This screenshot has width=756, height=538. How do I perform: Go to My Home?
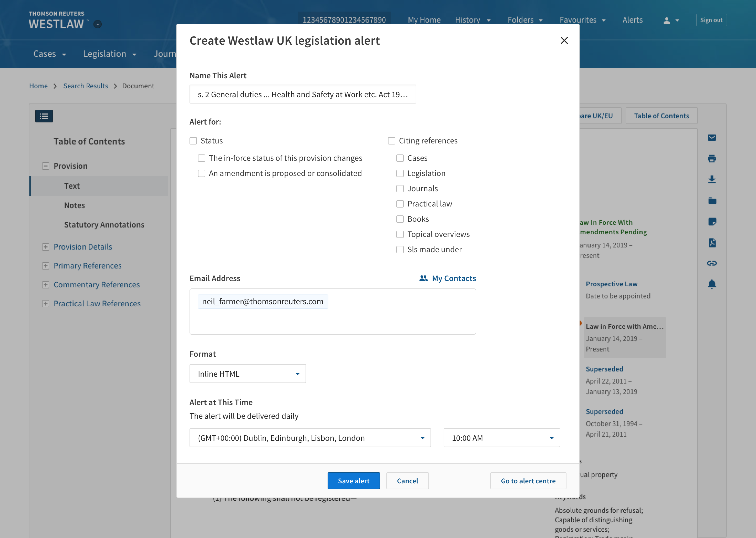424,20
